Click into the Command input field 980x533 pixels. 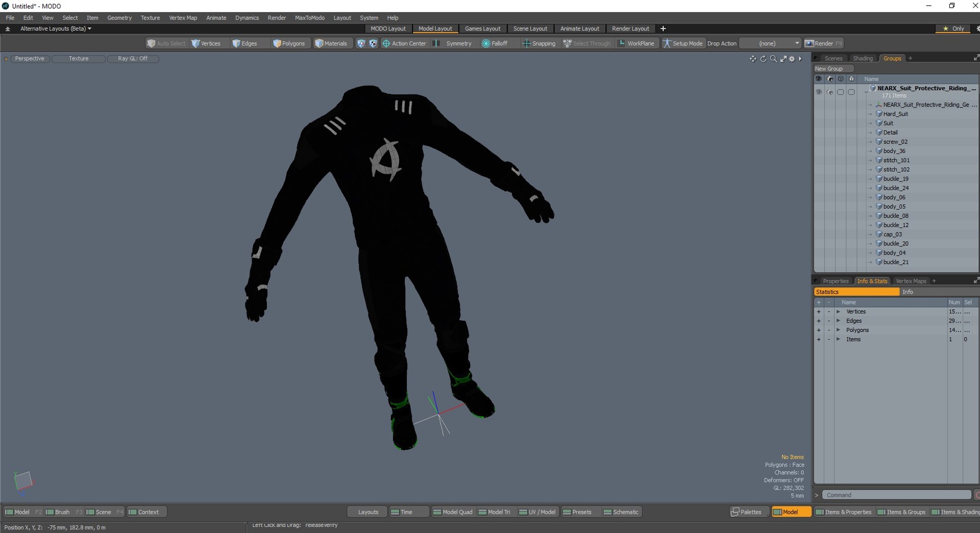pos(896,495)
